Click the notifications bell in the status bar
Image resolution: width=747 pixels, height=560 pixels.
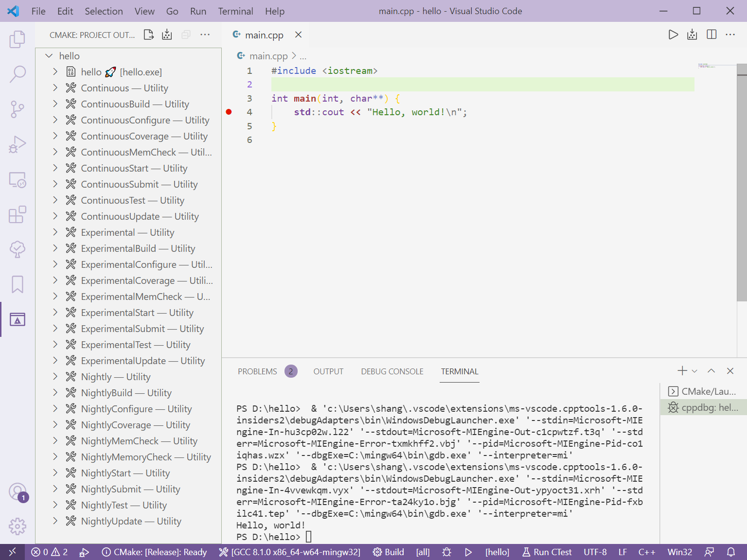tap(731, 552)
